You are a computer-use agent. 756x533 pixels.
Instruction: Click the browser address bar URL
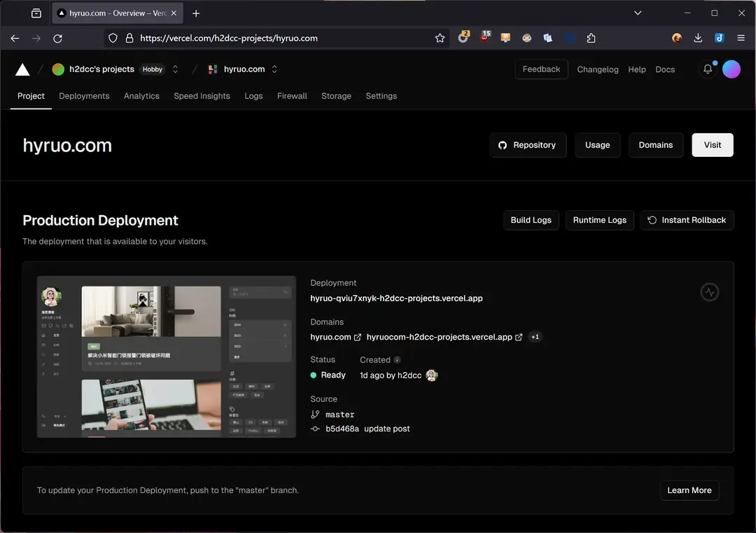tap(228, 39)
